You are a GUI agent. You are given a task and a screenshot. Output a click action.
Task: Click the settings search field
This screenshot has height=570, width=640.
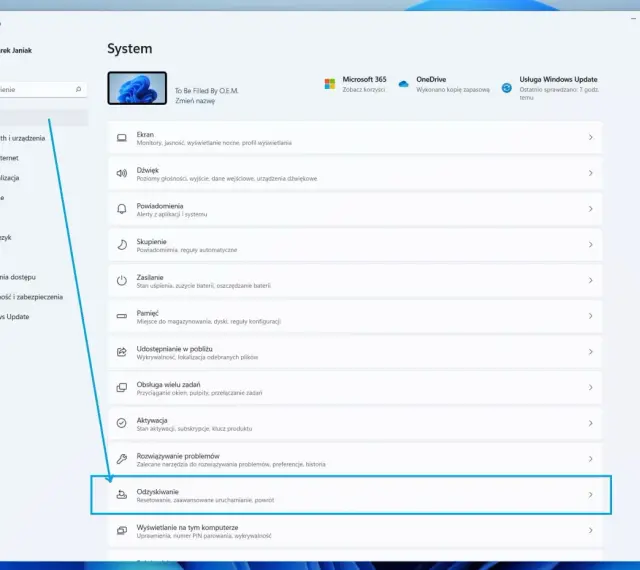(41, 89)
